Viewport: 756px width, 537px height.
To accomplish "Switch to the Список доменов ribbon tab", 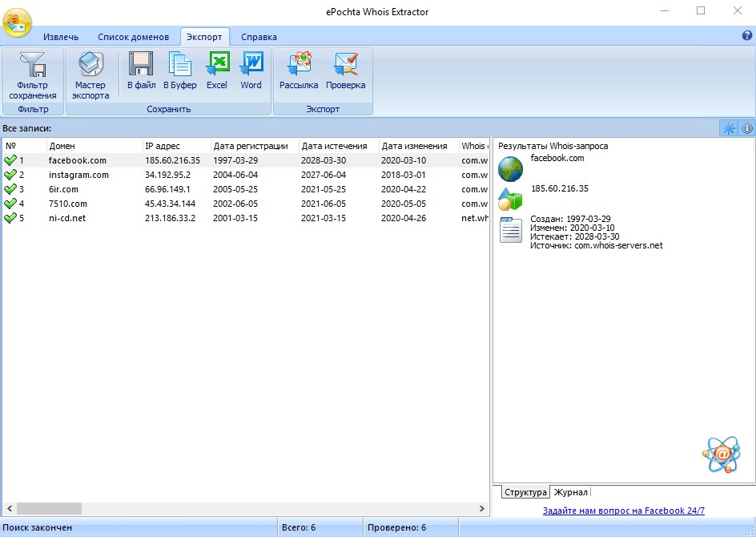I will point(133,37).
